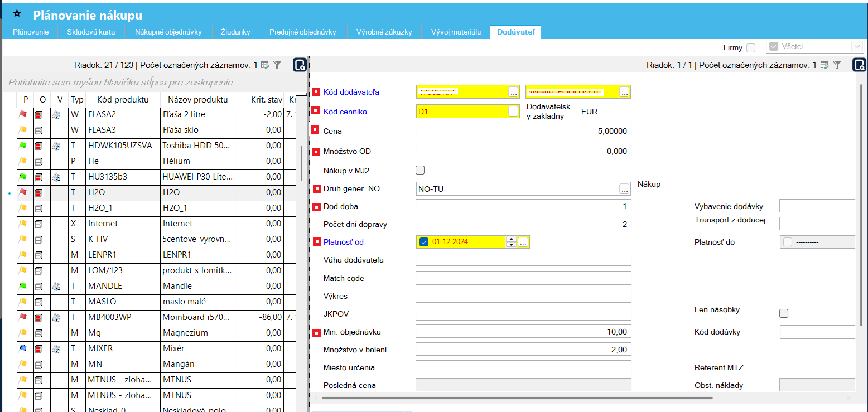Click the filter funnel icon in left panel
The height and width of the screenshot is (412, 868).
pos(277,65)
